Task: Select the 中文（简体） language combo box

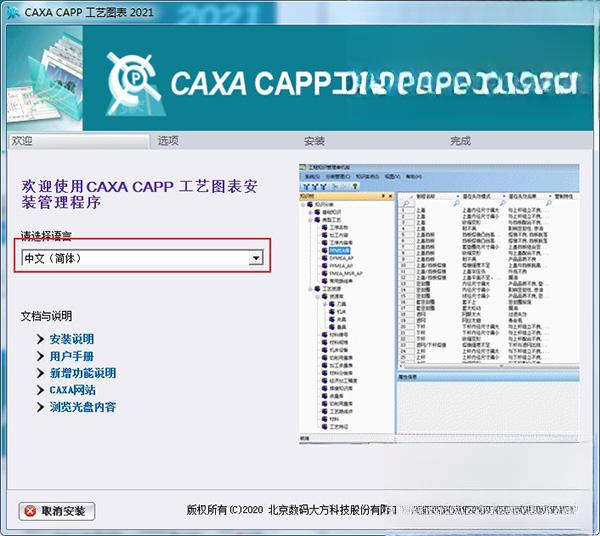Action: tap(142, 258)
